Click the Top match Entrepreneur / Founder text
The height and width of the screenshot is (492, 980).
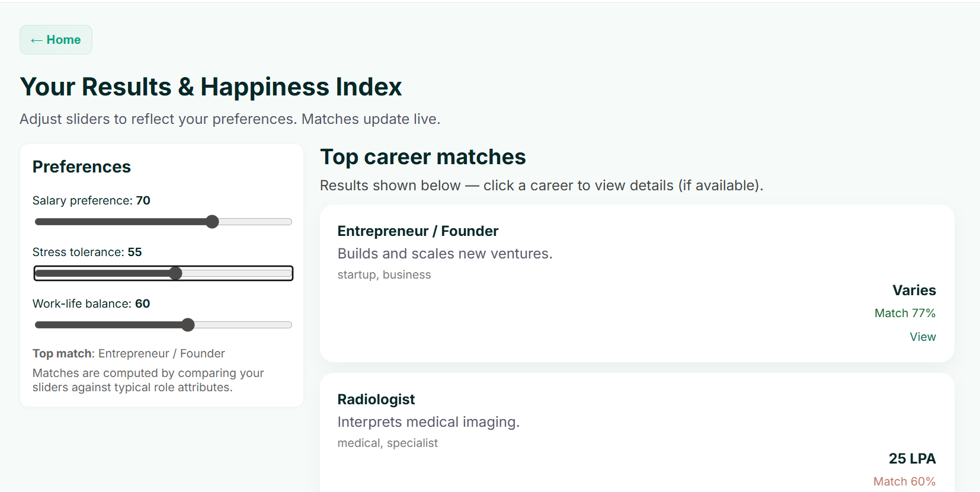(129, 353)
